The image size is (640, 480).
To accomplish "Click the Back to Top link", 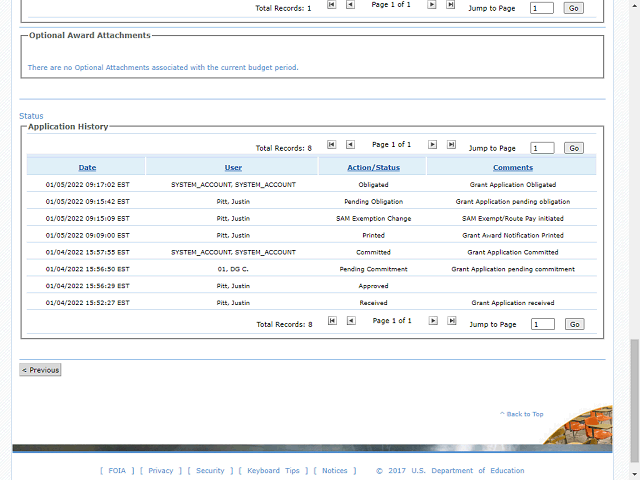I will click(x=524, y=414).
